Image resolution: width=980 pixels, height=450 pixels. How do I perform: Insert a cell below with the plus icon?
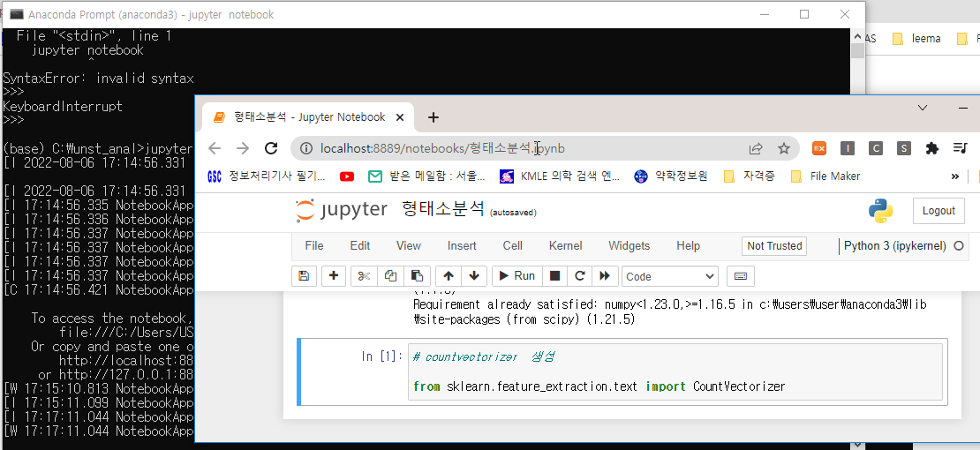point(334,275)
